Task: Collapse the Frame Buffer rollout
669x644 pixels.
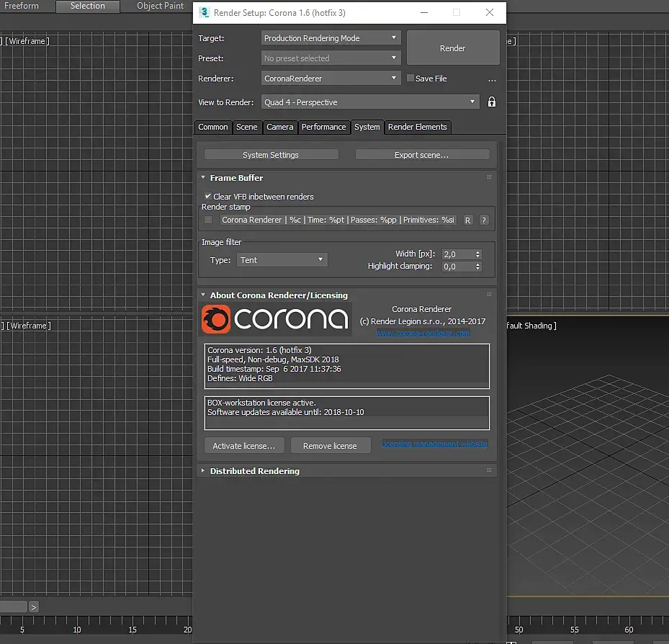Action: [x=203, y=177]
